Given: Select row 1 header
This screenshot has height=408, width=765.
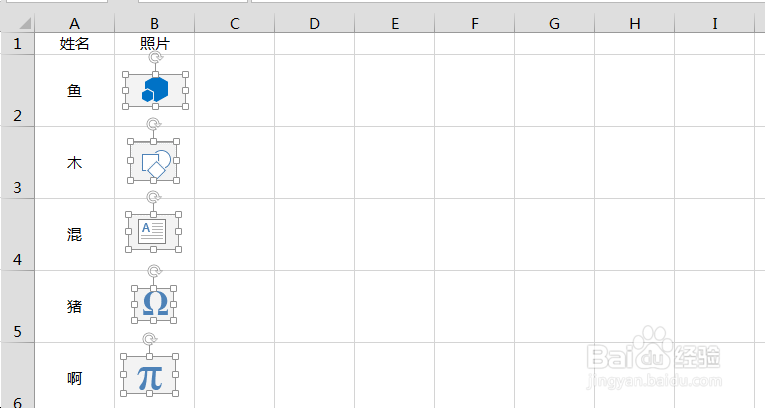Looking at the screenshot, I should pyautogui.click(x=17, y=44).
